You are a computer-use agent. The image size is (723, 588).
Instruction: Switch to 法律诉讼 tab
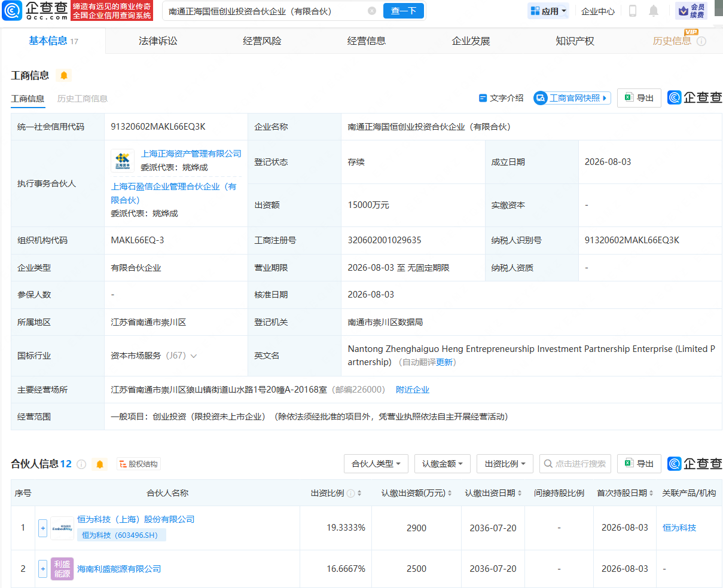pyautogui.click(x=158, y=41)
